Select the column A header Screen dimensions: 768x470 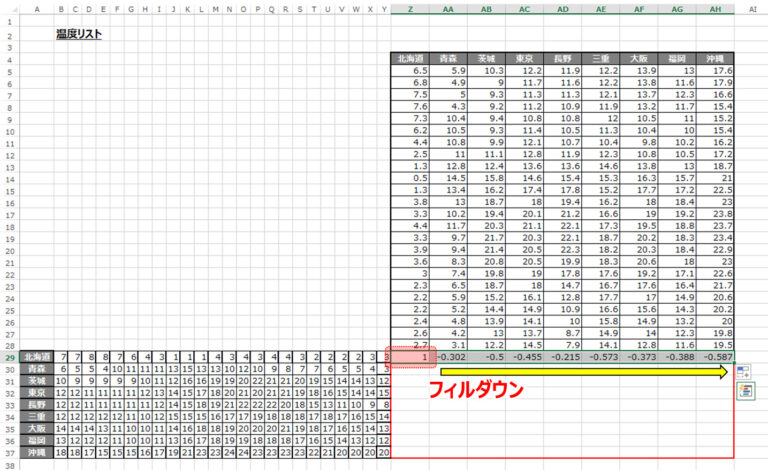(x=37, y=9)
